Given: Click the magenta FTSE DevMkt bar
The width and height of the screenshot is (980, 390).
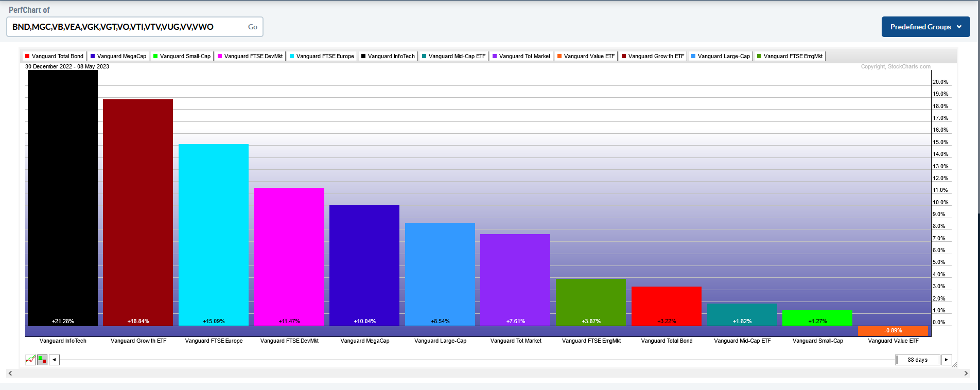Looking at the screenshot, I should (289, 257).
